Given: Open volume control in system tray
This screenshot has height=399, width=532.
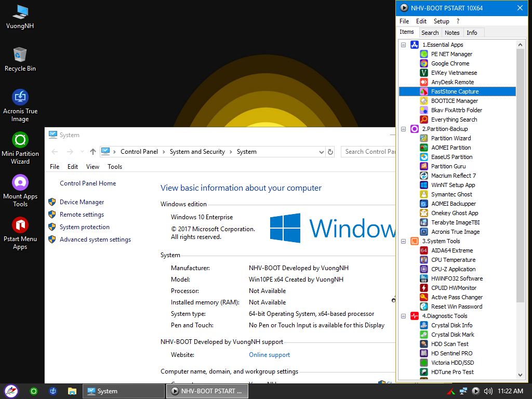Looking at the screenshot, I should [x=488, y=391].
